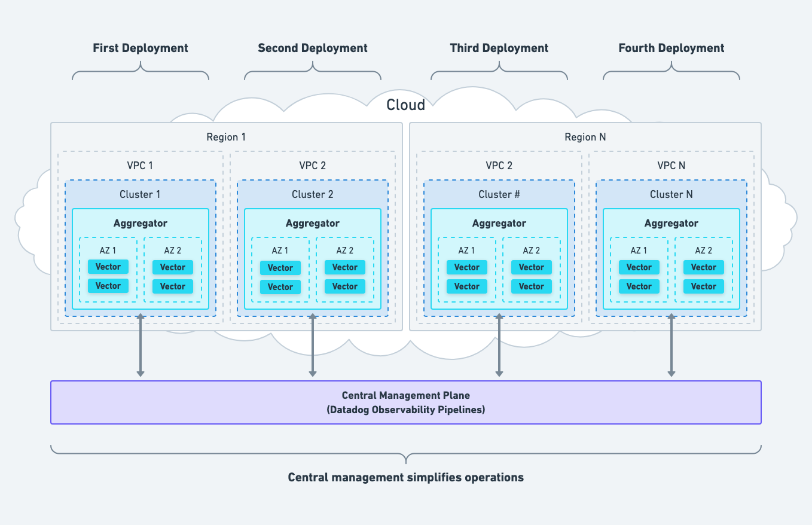The image size is (812, 525).
Task: Expand the Aggregator box in Cluster 2
Action: pyautogui.click(x=313, y=222)
